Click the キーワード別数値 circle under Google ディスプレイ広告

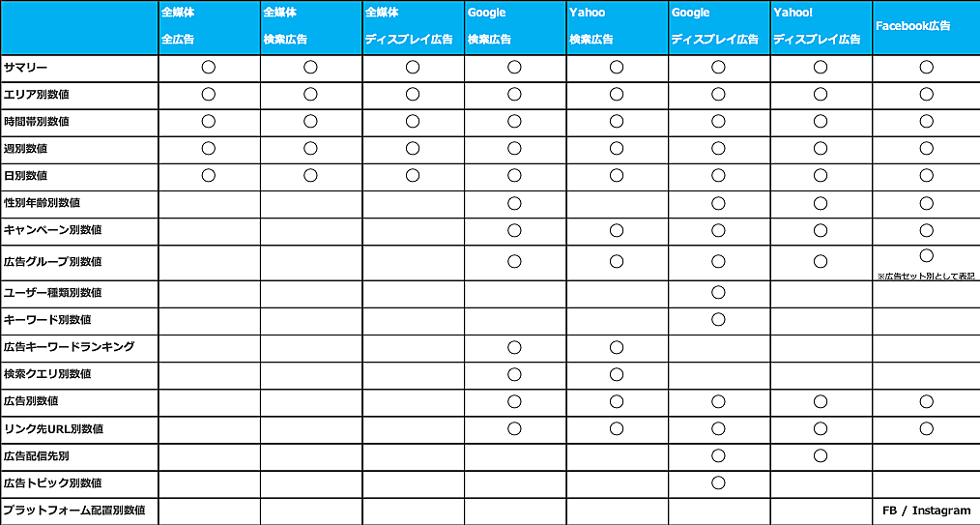(x=718, y=319)
